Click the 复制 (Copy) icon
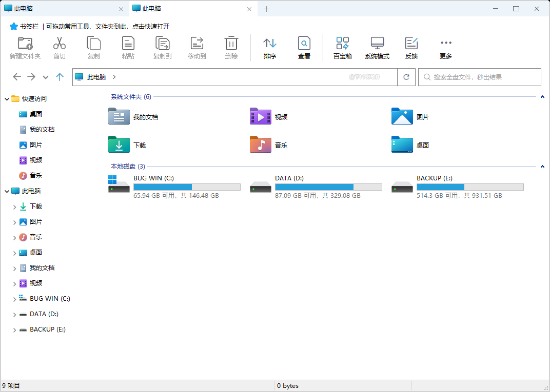Screen dimensions: 550x392 (93, 47)
